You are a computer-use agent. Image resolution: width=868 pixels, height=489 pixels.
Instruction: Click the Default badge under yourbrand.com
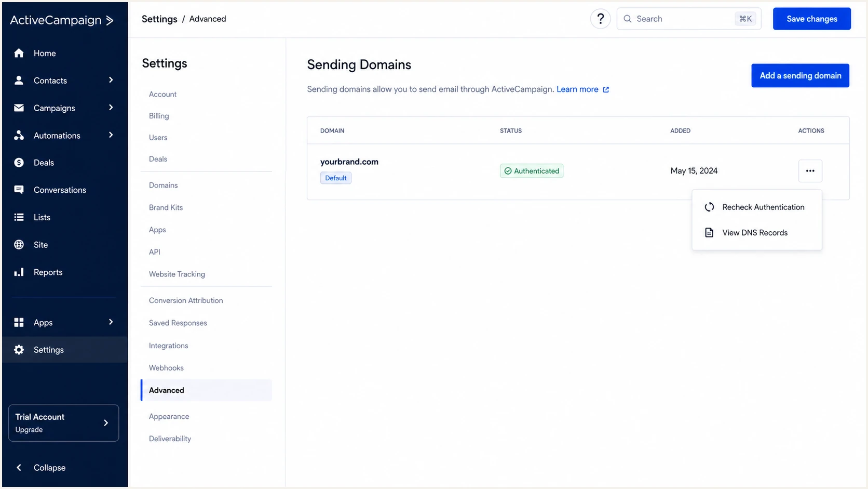(x=336, y=178)
